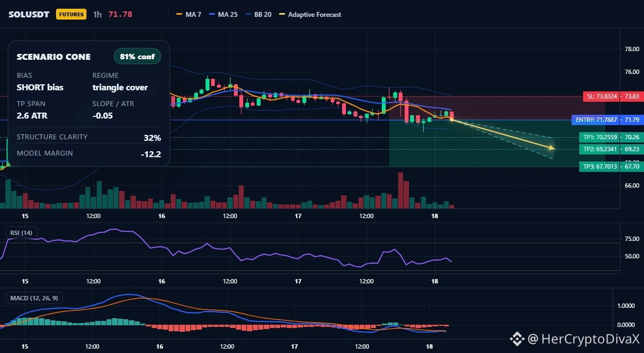Click the 76.00 price axis label
This screenshot has width=644, height=353.
click(x=631, y=72)
